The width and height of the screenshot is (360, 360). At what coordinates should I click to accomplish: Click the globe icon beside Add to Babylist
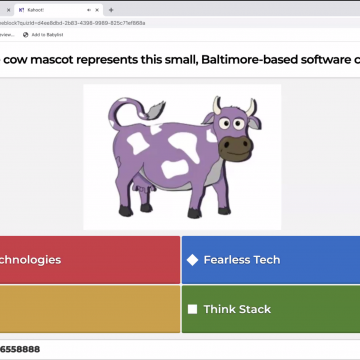coord(26,35)
